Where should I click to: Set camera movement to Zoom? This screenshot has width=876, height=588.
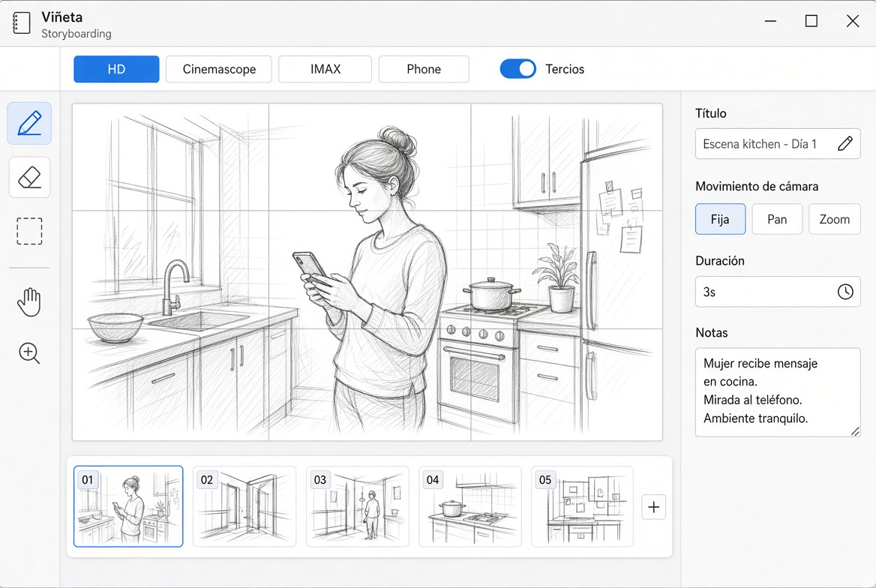pyautogui.click(x=835, y=219)
